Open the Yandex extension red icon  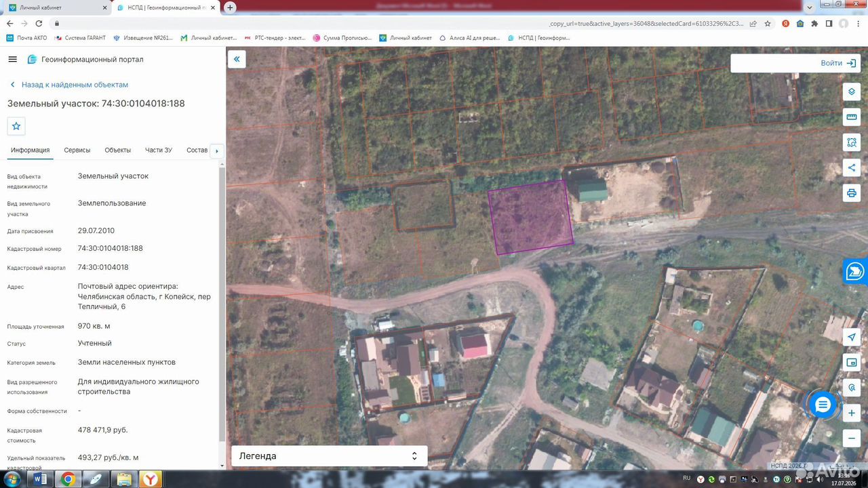point(786,23)
